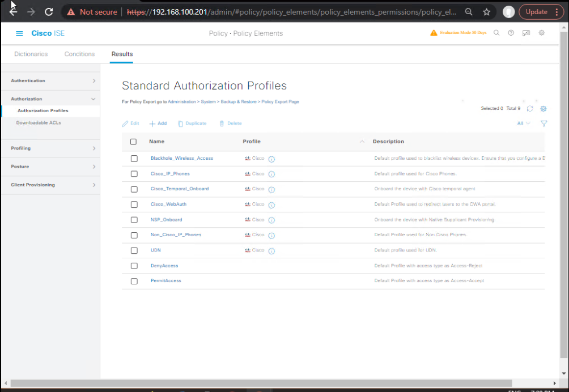Check the Cisco_IP_Phones row checkbox
Viewport: 569px width, 392px height.
[x=134, y=174]
